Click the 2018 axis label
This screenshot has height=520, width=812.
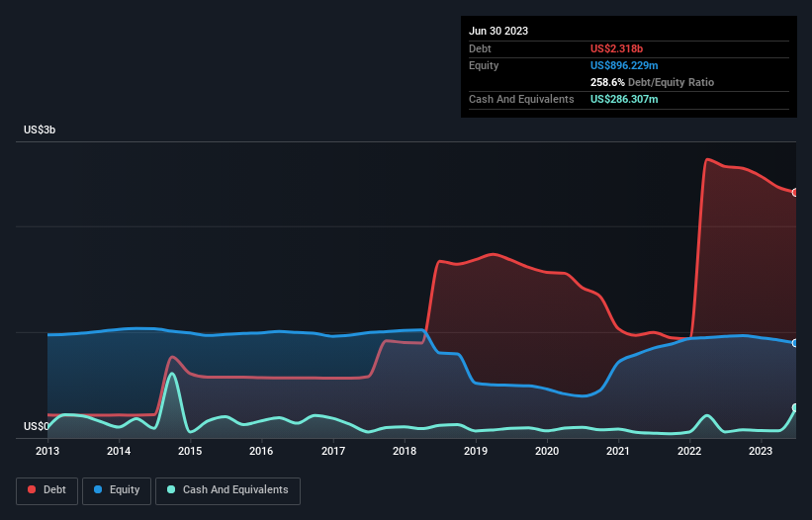(405, 451)
